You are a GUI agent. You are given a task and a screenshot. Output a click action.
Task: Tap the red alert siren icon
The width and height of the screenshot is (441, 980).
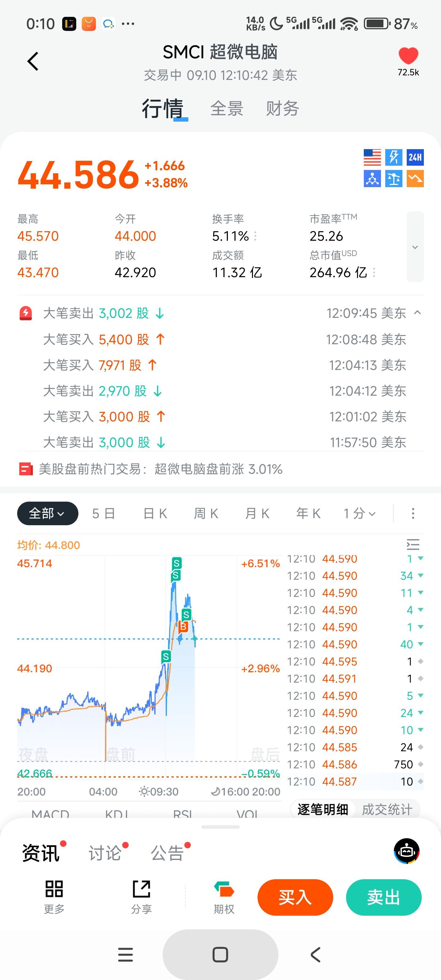pos(26,314)
